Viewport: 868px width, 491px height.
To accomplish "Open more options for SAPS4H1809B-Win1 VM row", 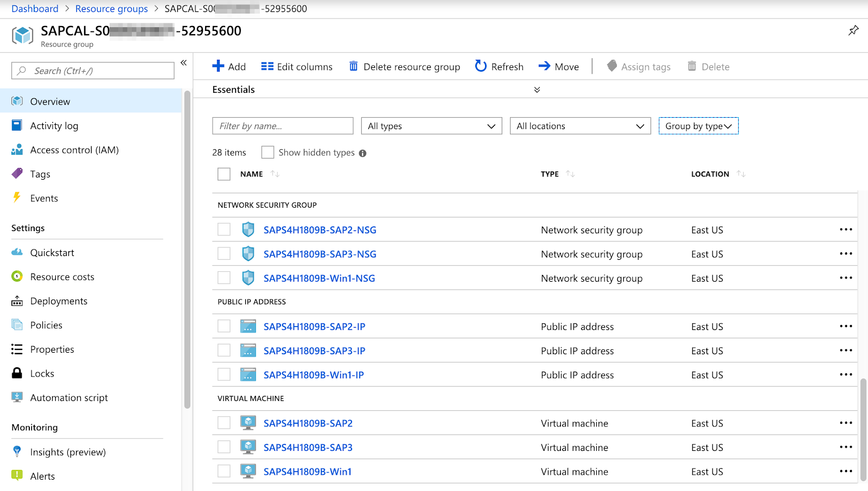I will tap(846, 471).
